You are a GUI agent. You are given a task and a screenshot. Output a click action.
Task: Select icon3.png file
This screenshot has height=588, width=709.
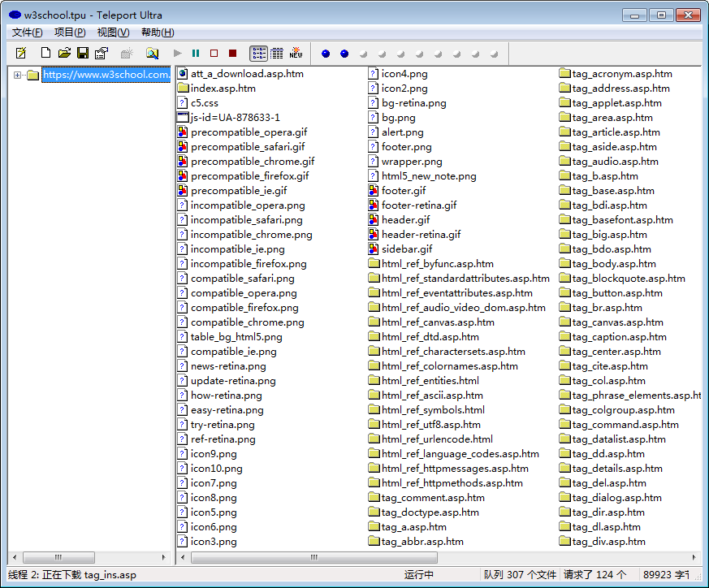point(214,542)
